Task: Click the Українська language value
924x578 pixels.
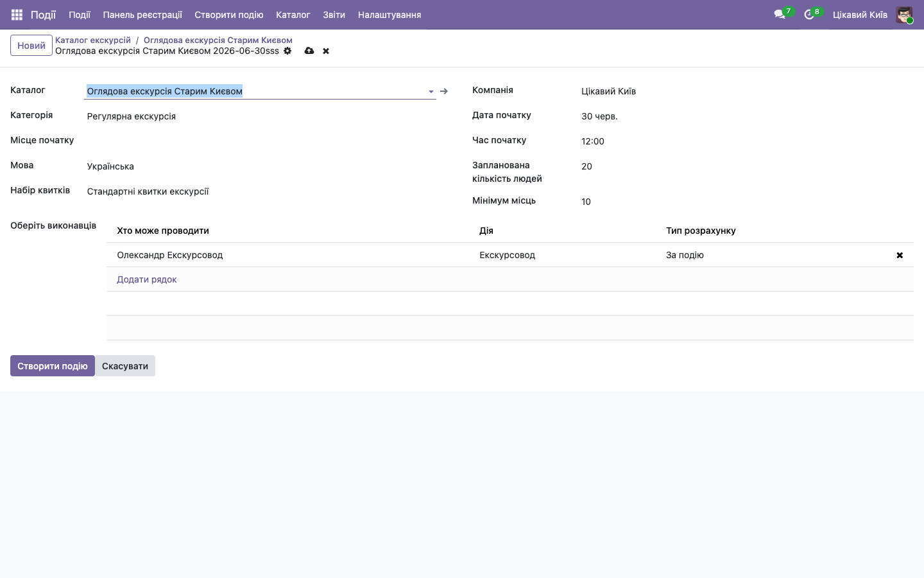Action: (110, 166)
